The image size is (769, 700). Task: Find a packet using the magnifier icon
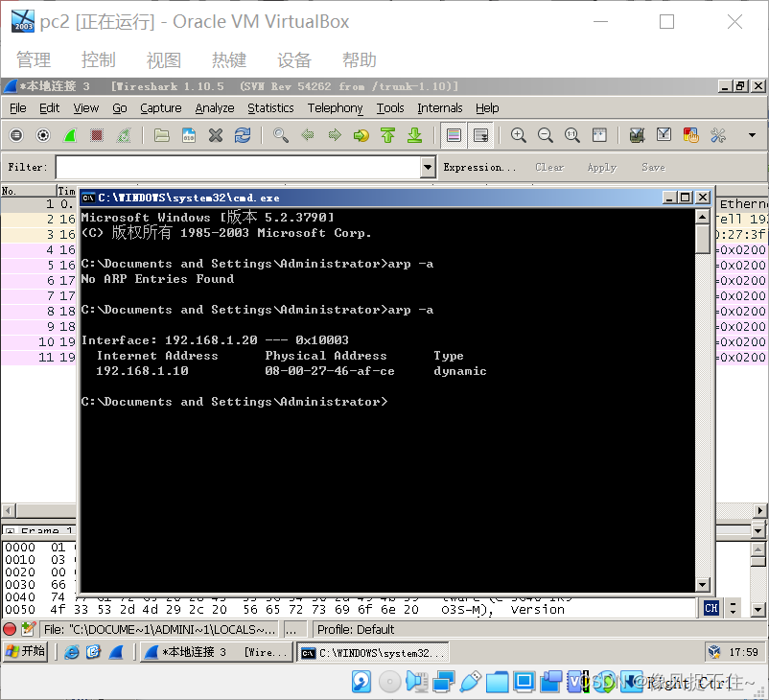click(x=281, y=135)
